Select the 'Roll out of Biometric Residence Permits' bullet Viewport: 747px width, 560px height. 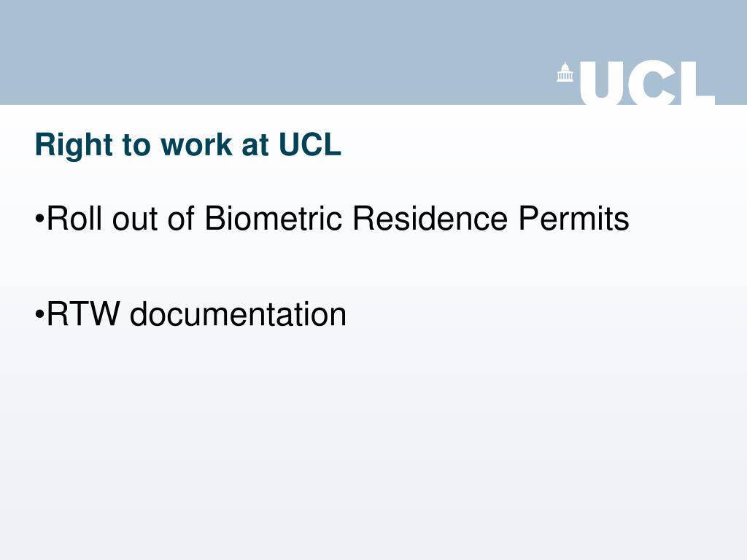click(x=333, y=219)
